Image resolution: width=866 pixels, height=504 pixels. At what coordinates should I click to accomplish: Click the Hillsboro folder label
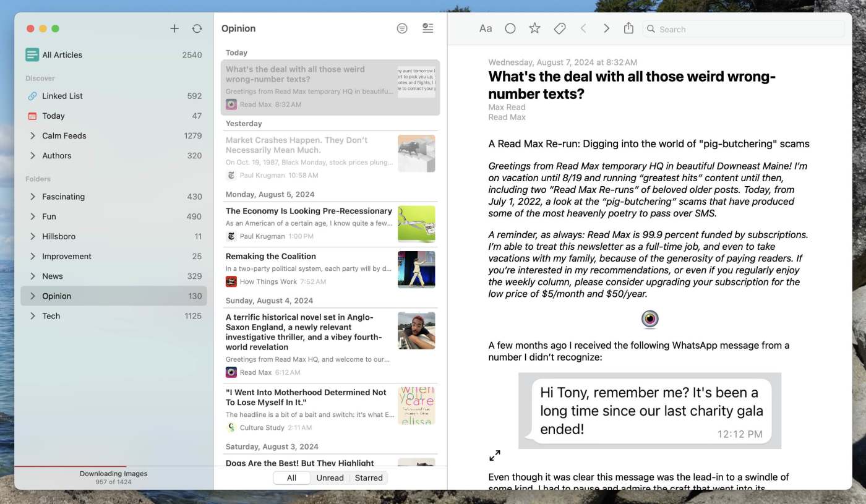[59, 236]
